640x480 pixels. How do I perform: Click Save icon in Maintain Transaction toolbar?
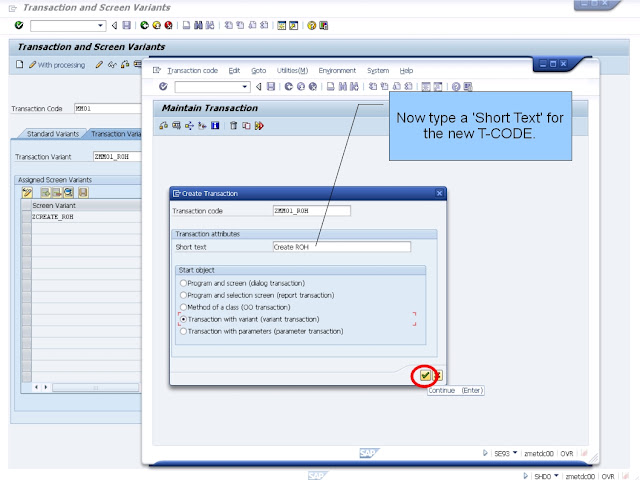pyautogui.click(x=271, y=86)
